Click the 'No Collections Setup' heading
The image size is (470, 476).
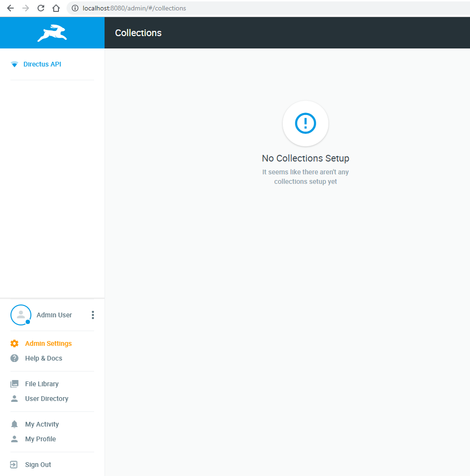click(306, 158)
